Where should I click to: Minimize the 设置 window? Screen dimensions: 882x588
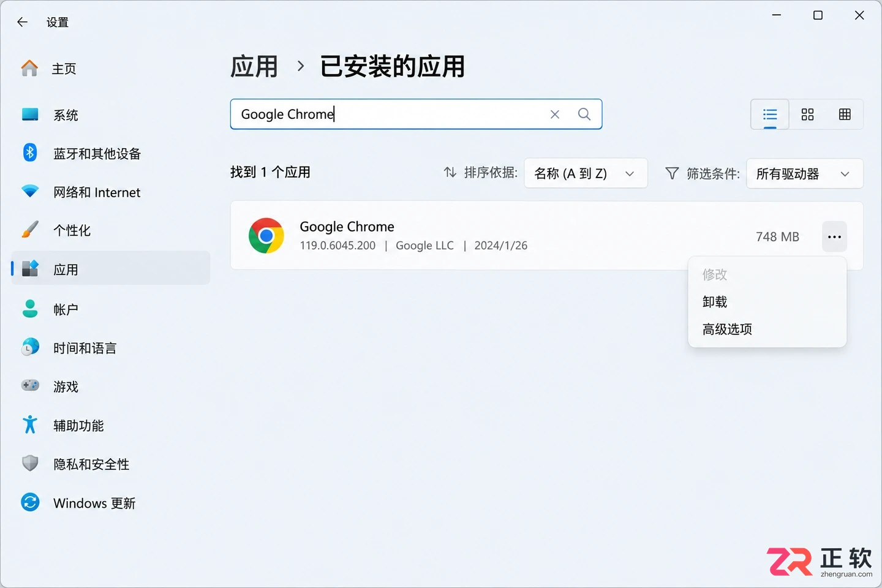click(x=777, y=15)
